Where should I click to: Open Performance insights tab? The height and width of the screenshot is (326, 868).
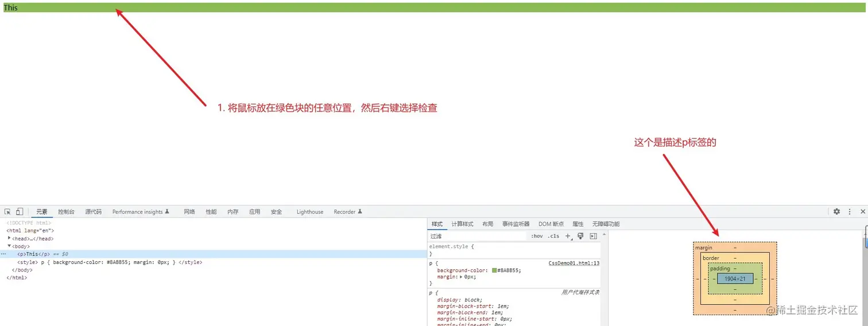pyautogui.click(x=141, y=212)
